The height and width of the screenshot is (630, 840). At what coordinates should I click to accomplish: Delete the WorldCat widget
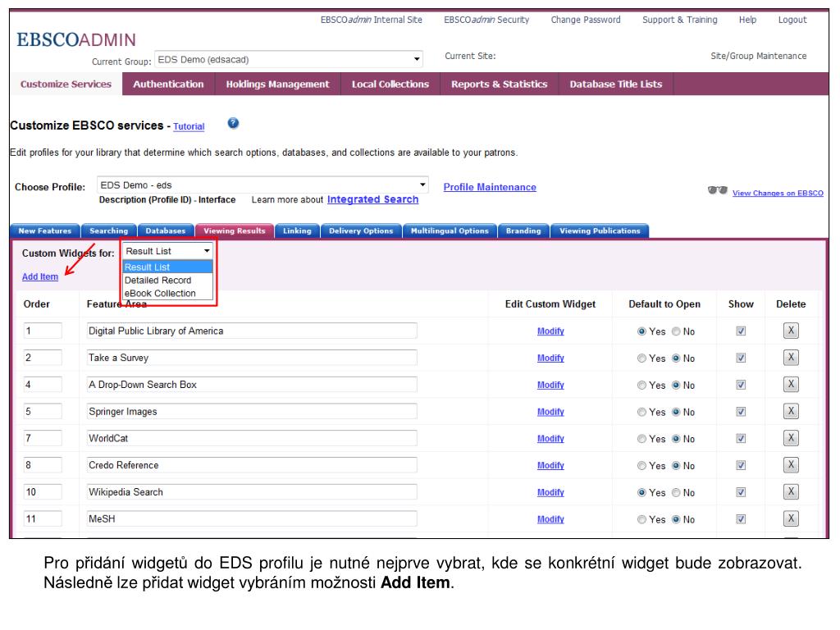click(791, 438)
